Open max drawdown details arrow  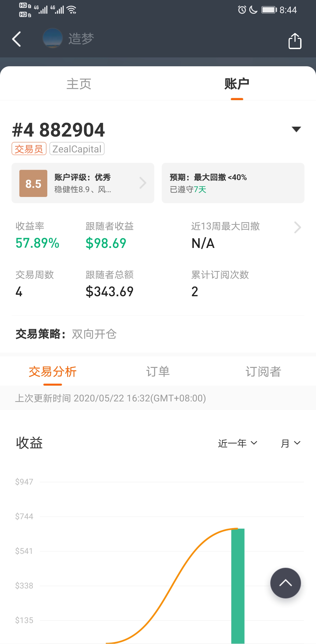[x=297, y=228]
